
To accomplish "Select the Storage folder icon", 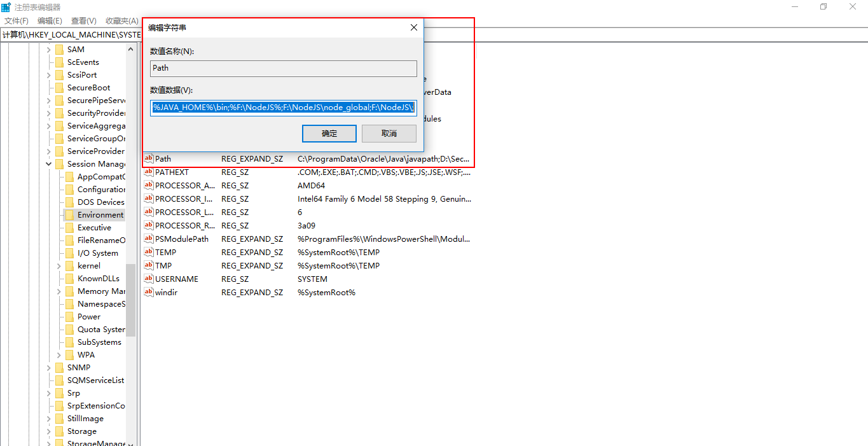I will coord(60,431).
